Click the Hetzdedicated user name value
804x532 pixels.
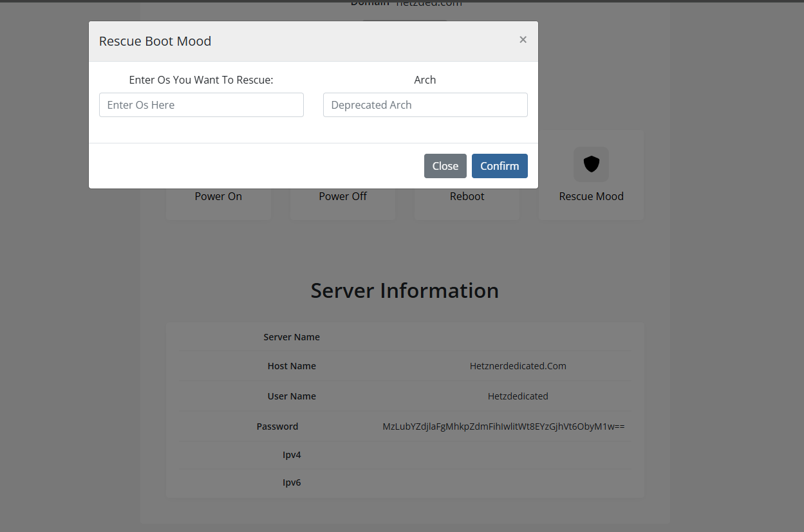coord(518,396)
